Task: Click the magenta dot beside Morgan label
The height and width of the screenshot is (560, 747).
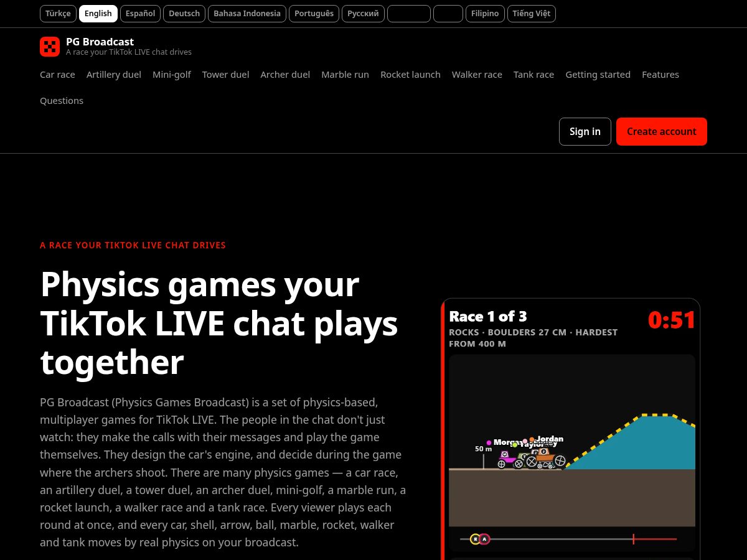Action: [489, 443]
